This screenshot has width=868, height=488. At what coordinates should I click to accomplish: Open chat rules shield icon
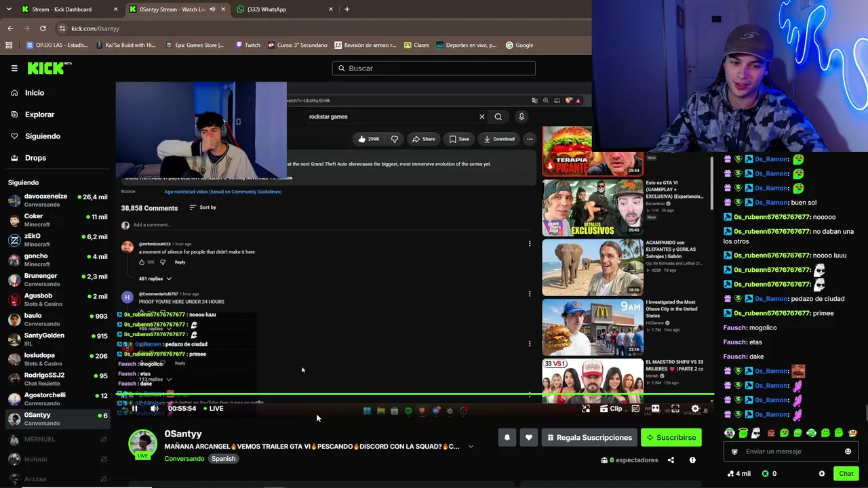click(734, 451)
